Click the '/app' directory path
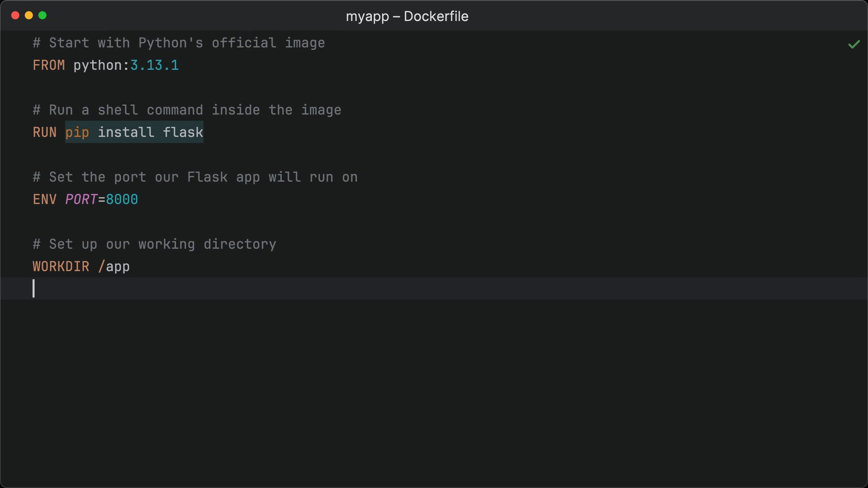The image size is (868, 488). (x=114, y=267)
